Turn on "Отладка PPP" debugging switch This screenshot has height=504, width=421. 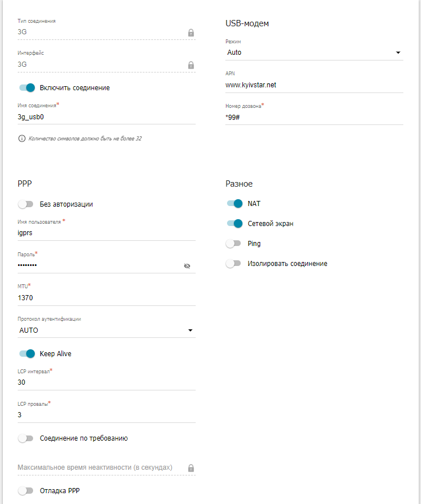point(26,491)
